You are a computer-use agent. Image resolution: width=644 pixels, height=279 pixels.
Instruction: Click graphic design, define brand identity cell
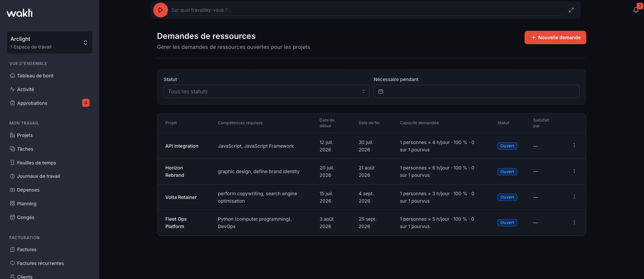(259, 171)
